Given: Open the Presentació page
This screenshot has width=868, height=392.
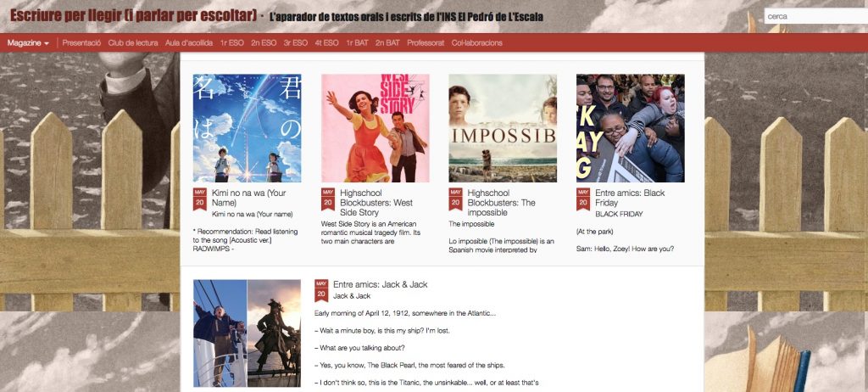Looking at the screenshot, I should click(81, 42).
